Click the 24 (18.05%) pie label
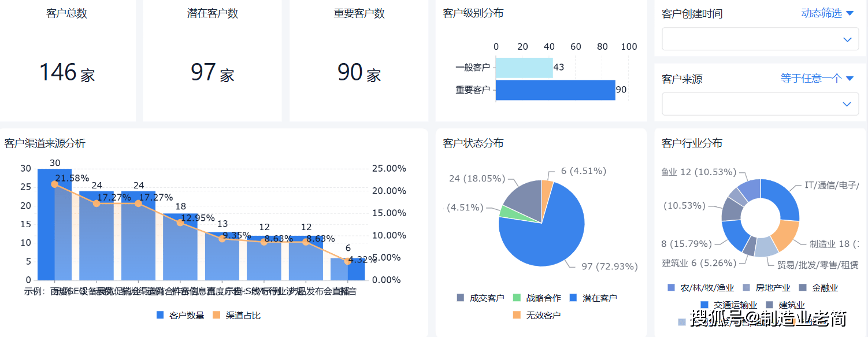Viewport: 868px width, 337px height. [x=477, y=179]
